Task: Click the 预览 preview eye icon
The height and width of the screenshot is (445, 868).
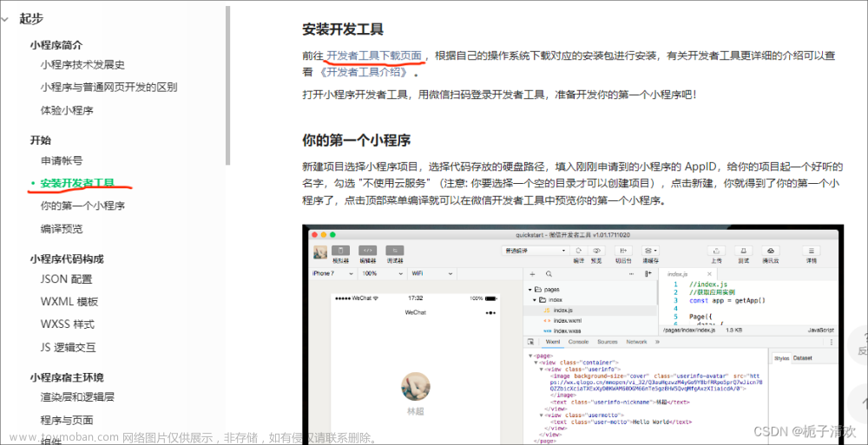Action: tap(596, 250)
